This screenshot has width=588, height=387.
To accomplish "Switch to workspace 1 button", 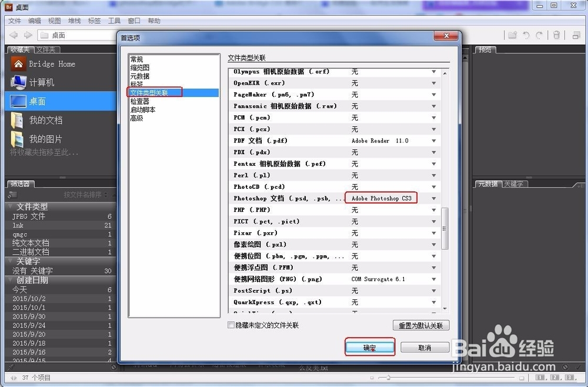I will 540,377.
